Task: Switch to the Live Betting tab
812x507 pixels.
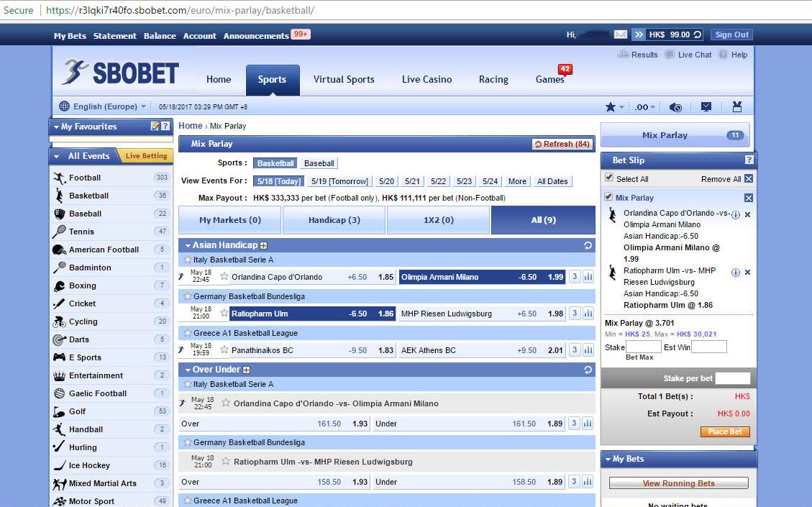Action: [146, 156]
